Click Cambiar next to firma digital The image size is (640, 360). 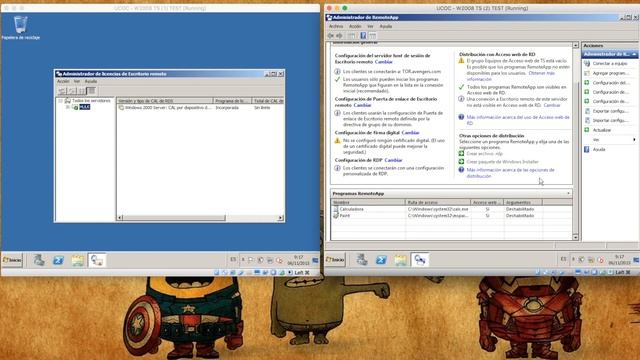410,133
